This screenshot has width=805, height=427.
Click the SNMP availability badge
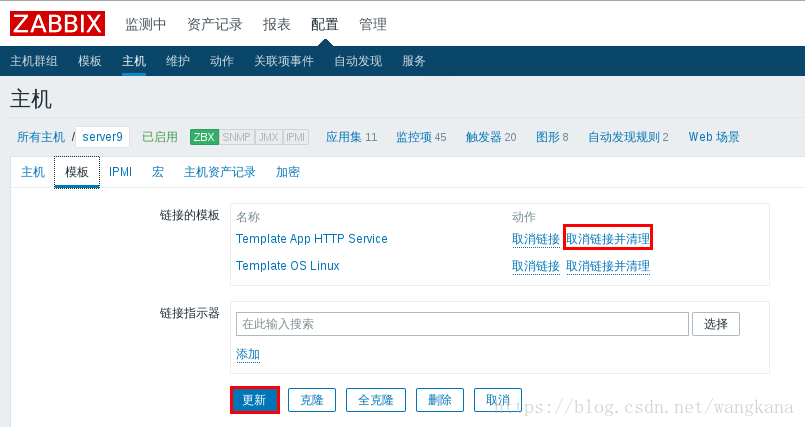(237, 137)
